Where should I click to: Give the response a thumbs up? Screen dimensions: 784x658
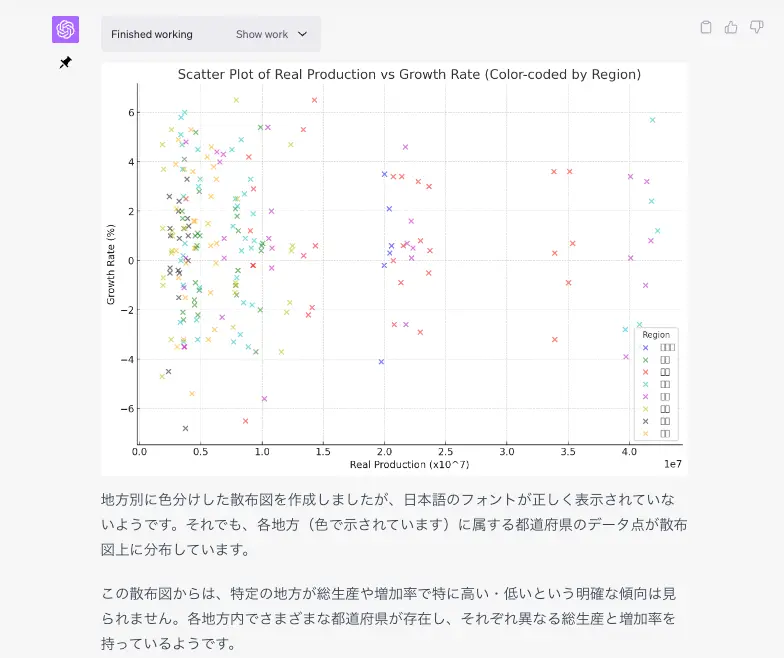(731, 27)
